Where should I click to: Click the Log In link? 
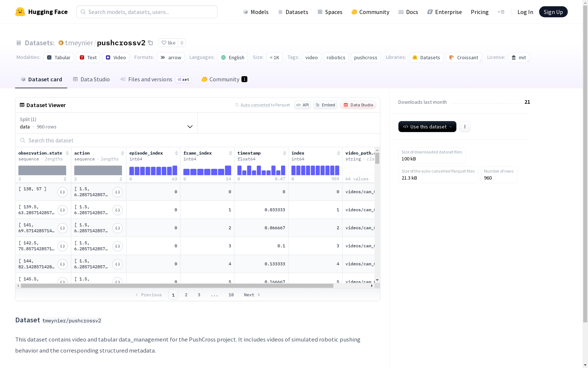525,12
